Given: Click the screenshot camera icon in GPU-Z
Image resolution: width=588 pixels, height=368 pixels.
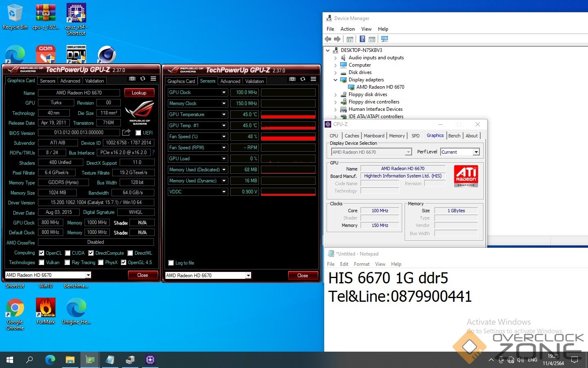Looking at the screenshot, I should click(132, 79).
